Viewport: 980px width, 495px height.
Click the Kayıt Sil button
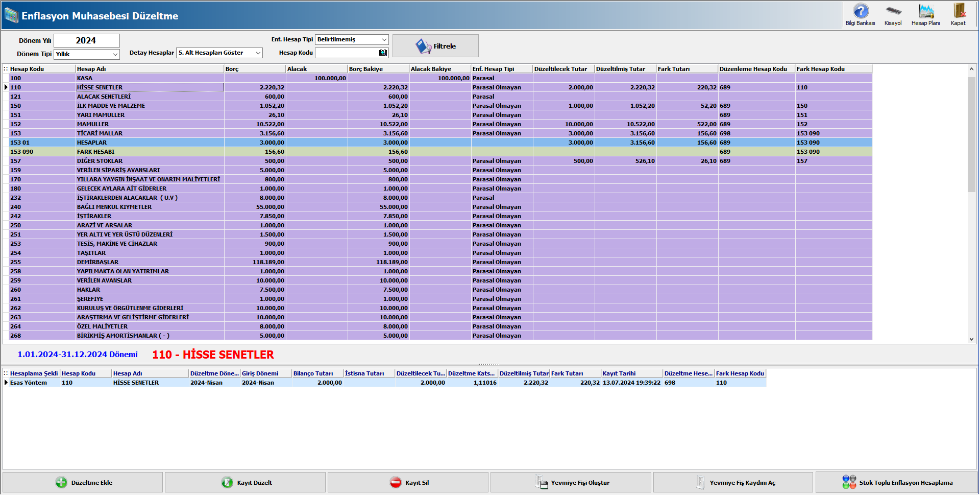[x=408, y=482]
